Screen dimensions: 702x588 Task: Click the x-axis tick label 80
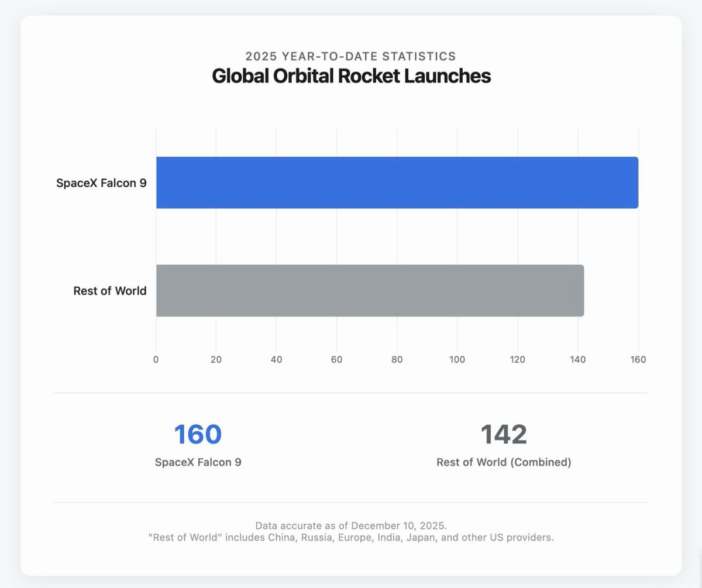397,359
